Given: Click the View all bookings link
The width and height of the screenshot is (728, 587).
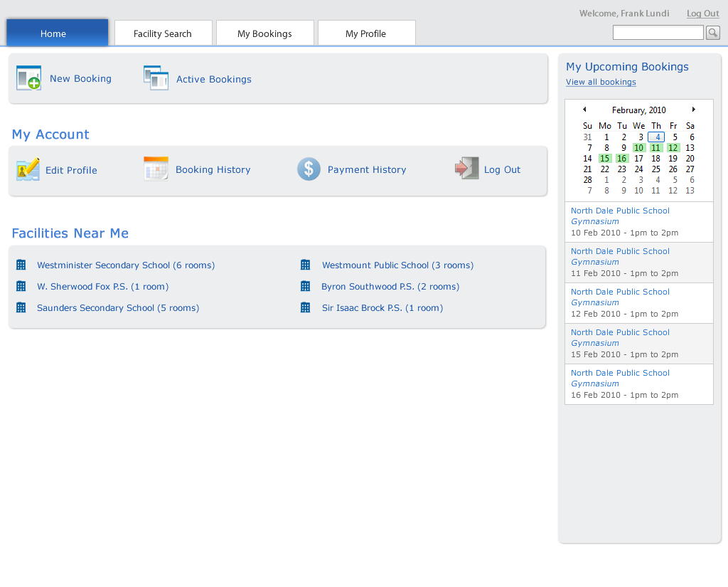Looking at the screenshot, I should tap(601, 82).
